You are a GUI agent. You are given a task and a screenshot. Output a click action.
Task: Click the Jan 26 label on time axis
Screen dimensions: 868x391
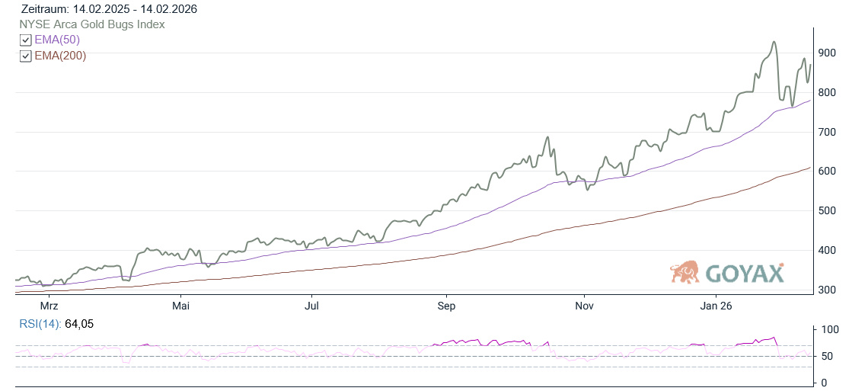pyautogui.click(x=717, y=306)
